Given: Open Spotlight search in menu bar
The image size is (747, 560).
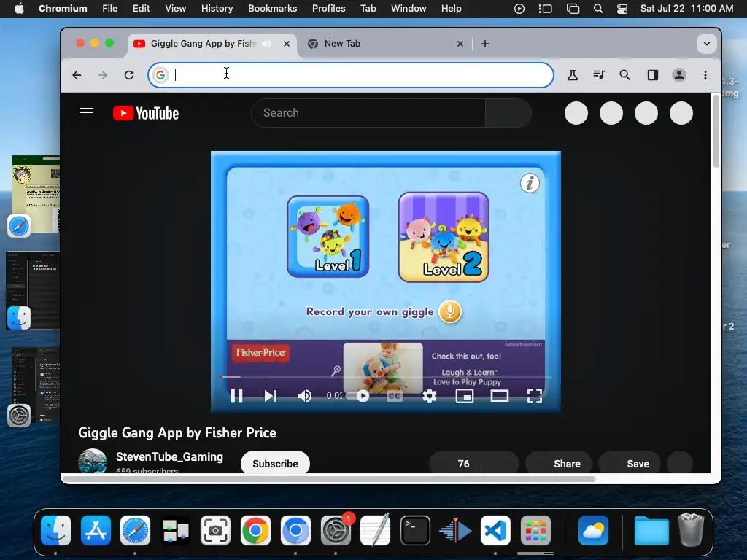Looking at the screenshot, I should click(598, 9).
